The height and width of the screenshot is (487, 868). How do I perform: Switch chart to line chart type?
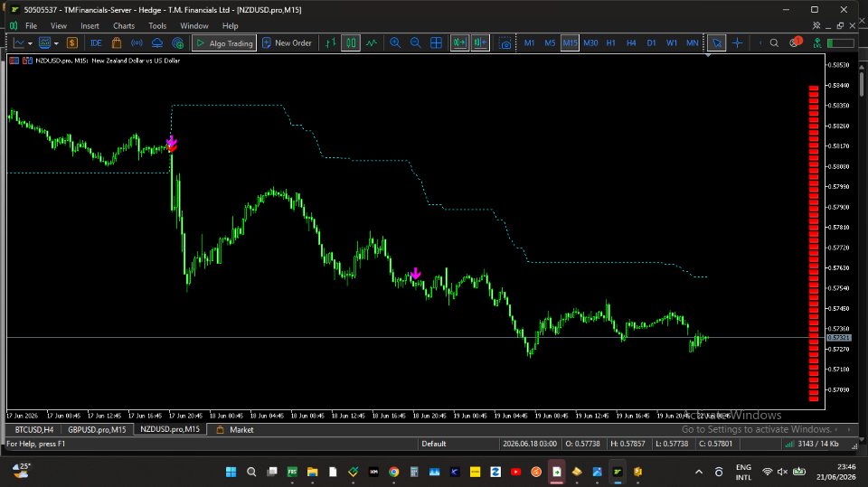coord(372,42)
